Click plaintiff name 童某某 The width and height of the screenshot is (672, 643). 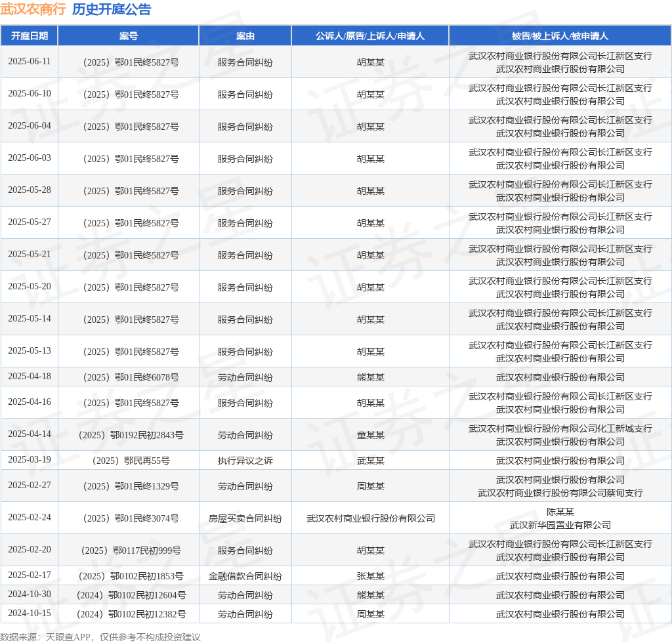tap(370, 435)
